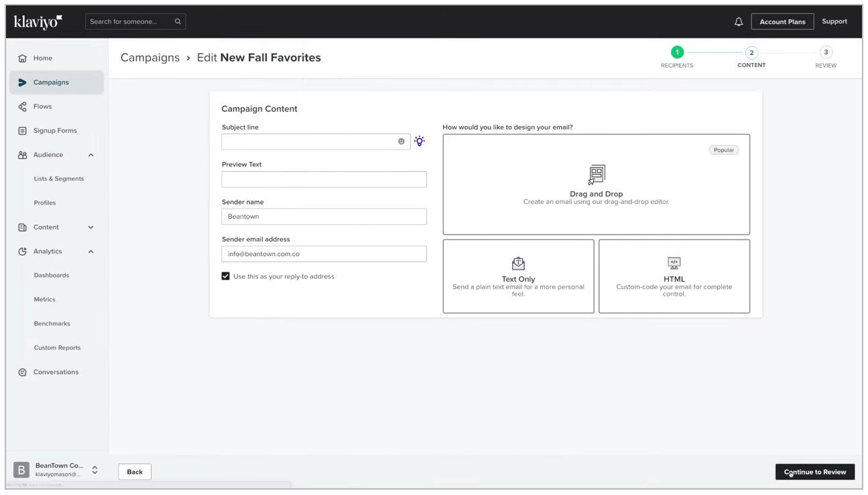Open emoji picker in Subject line field
Image resolution: width=868 pixels, height=495 pixels.
coord(401,142)
